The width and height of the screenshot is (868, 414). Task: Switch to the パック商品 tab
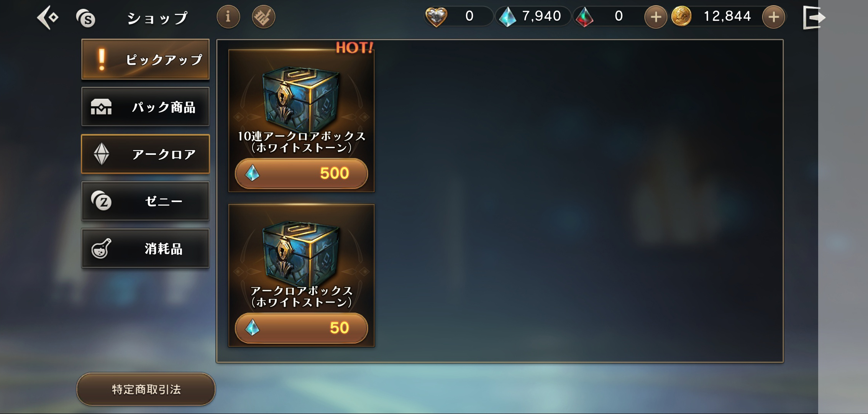[x=145, y=107]
